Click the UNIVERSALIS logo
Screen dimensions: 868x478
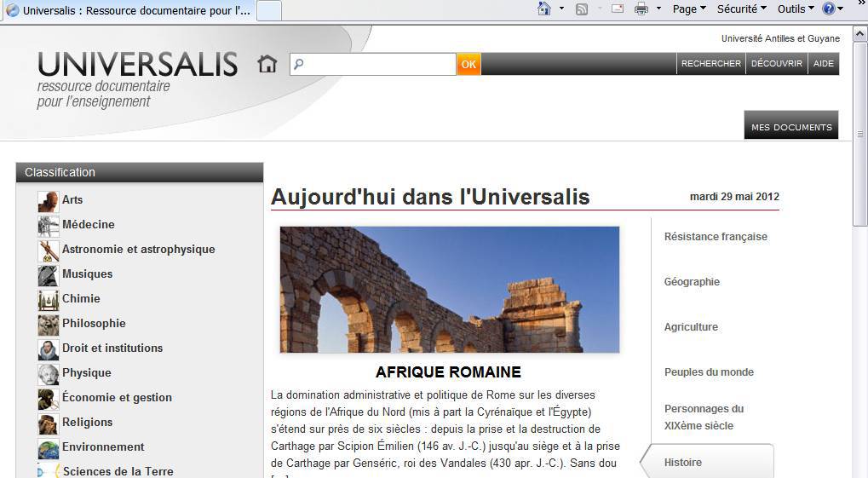point(138,64)
